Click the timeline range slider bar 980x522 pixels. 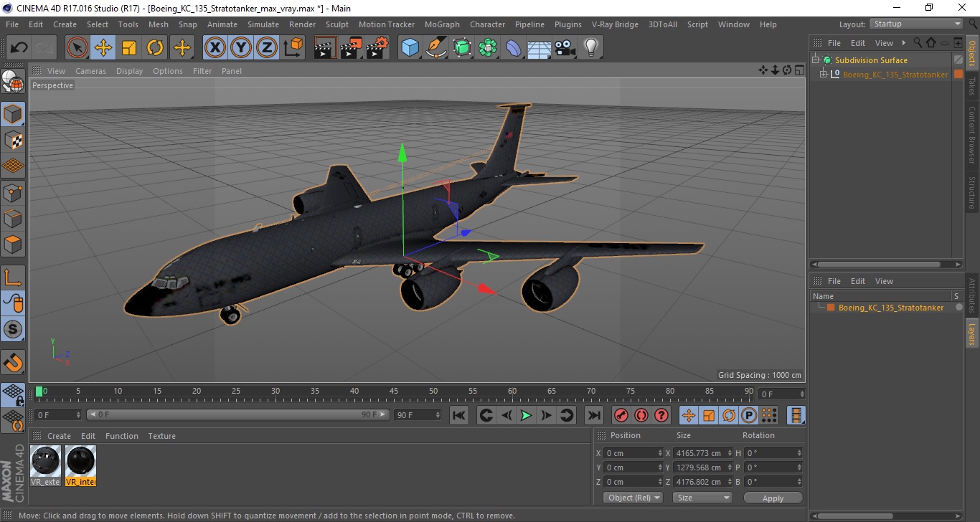click(x=238, y=414)
